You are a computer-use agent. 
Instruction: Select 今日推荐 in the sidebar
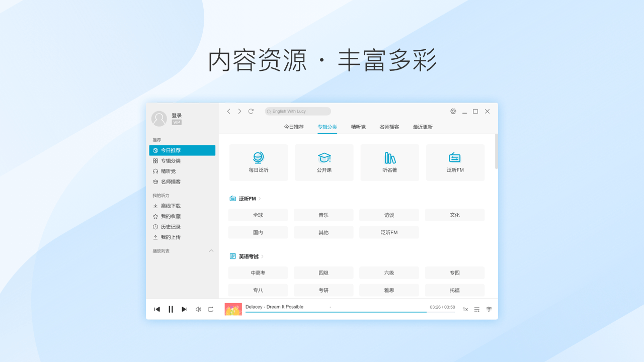point(182,150)
